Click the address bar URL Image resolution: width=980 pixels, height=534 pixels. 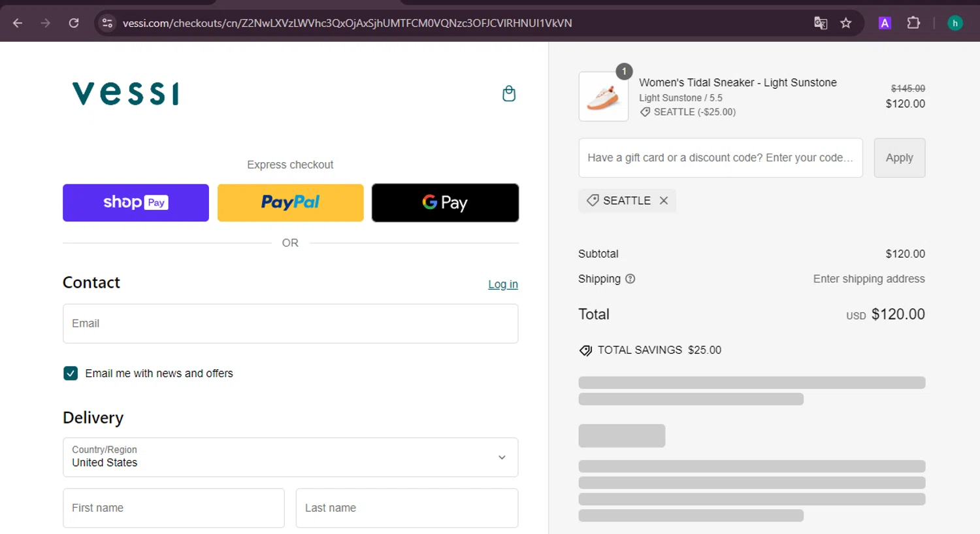[348, 23]
